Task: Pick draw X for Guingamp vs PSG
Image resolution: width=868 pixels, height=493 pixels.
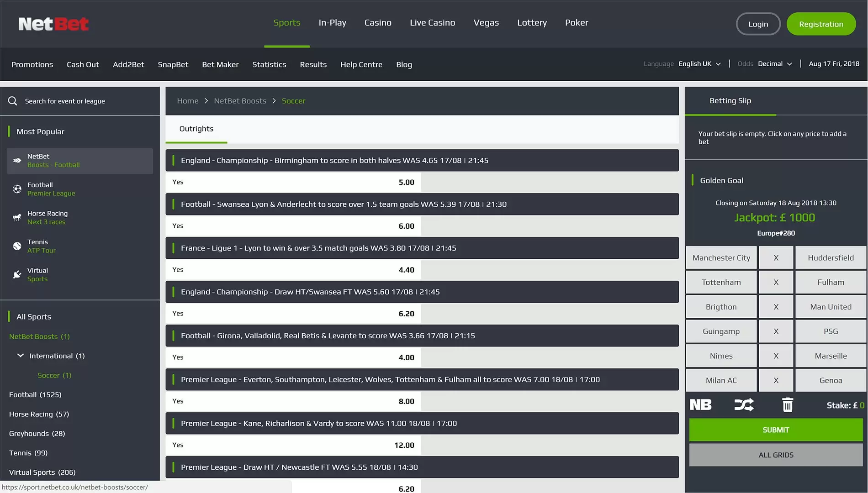Action: [776, 331]
